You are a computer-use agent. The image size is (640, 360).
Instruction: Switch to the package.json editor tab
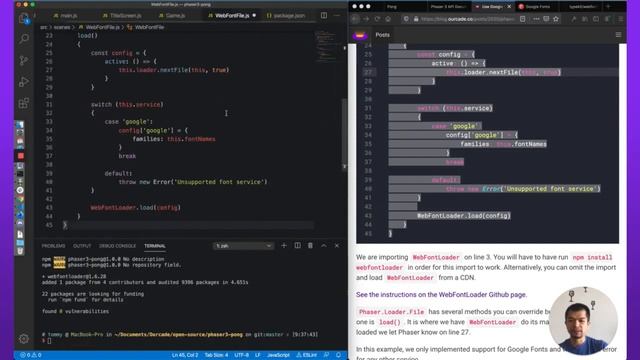pyautogui.click(x=286, y=16)
